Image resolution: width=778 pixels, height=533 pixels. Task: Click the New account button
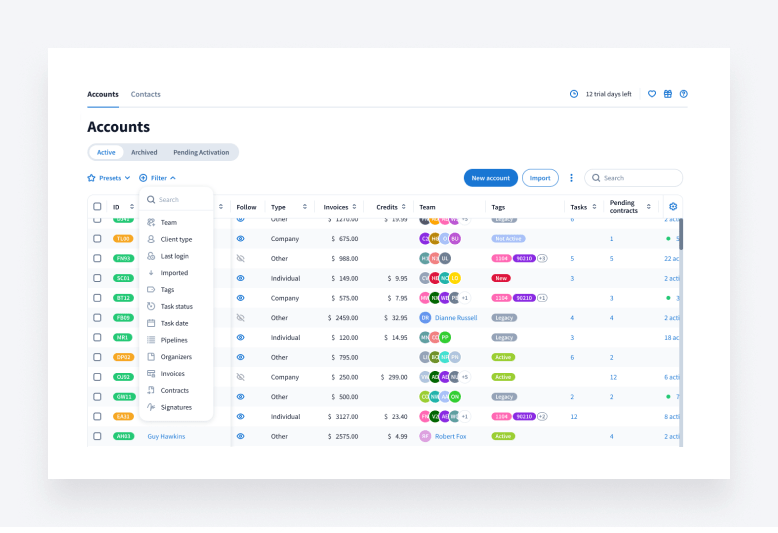click(x=490, y=178)
